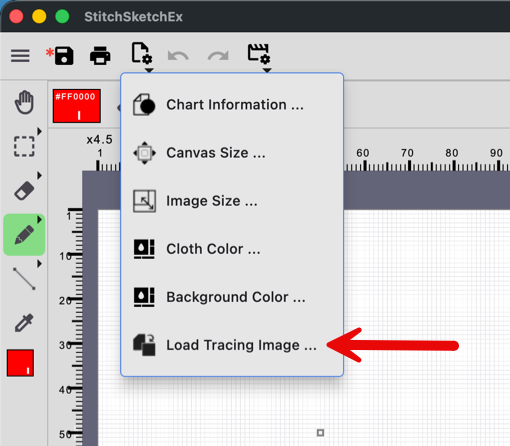The image size is (510, 446).
Task: Open the hamburger main menu
Action: coord(20,56)
